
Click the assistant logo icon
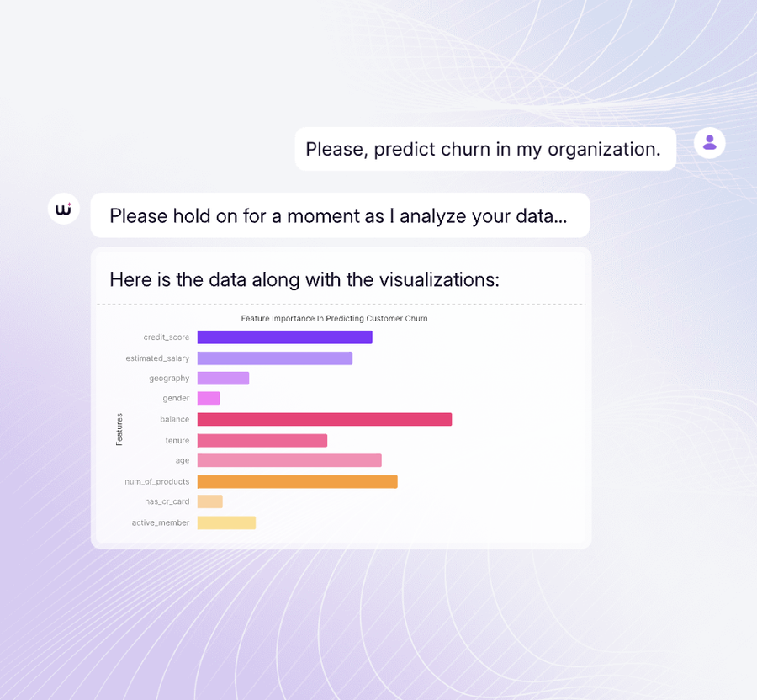coord(64,209)
